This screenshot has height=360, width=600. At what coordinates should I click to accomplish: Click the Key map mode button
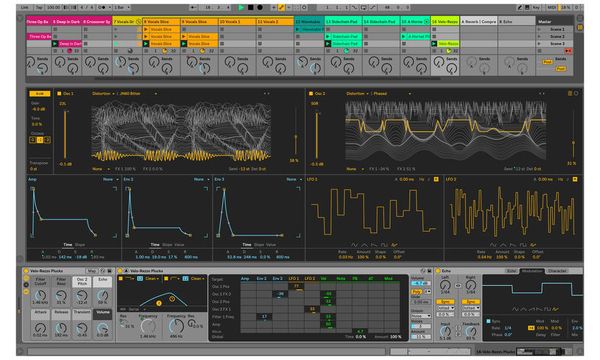[x=536, y=7]
